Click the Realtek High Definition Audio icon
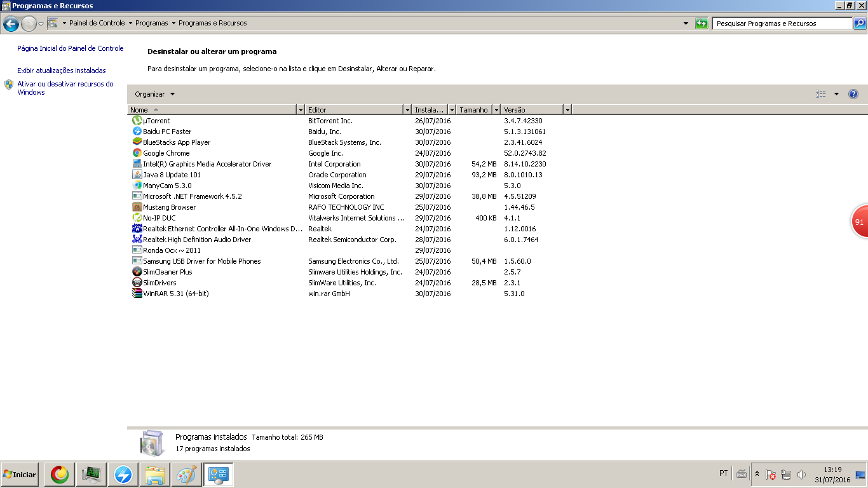This screenshot has width=868, height=488. point(137,240)
